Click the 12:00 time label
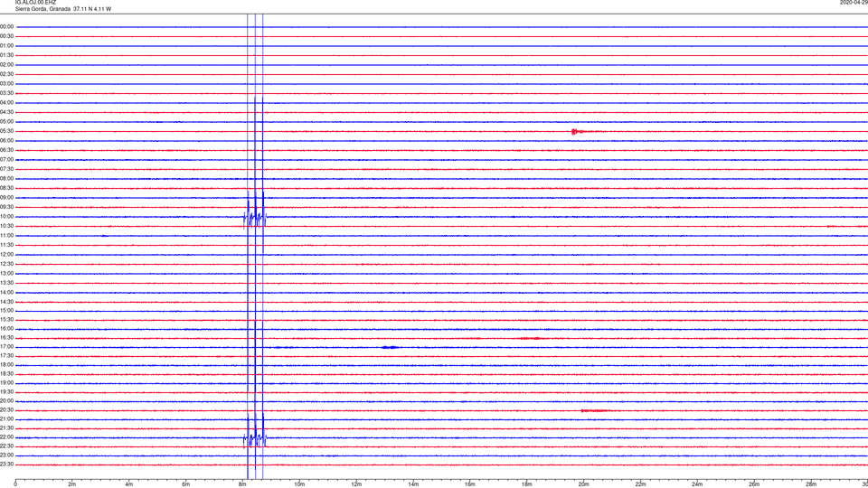868x488 pixels. 6,255
